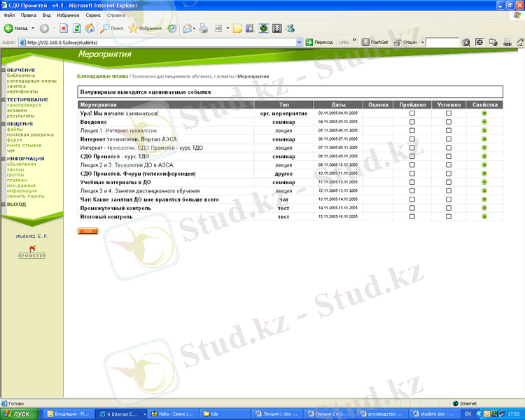This screenshot has height=420, width=525.
Task: Open the календарные планы sidebar link
Action: (x=31, y=81)
